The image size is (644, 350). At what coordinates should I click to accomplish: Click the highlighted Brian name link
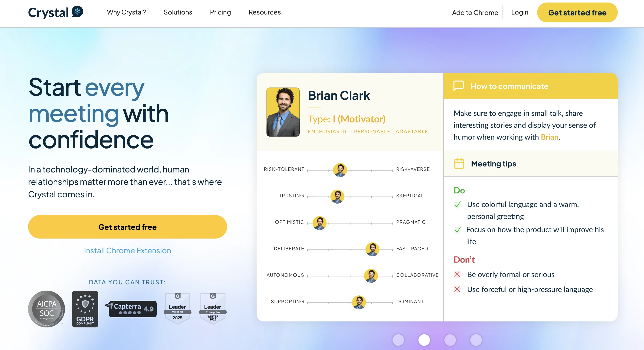[x=550, y=137]
